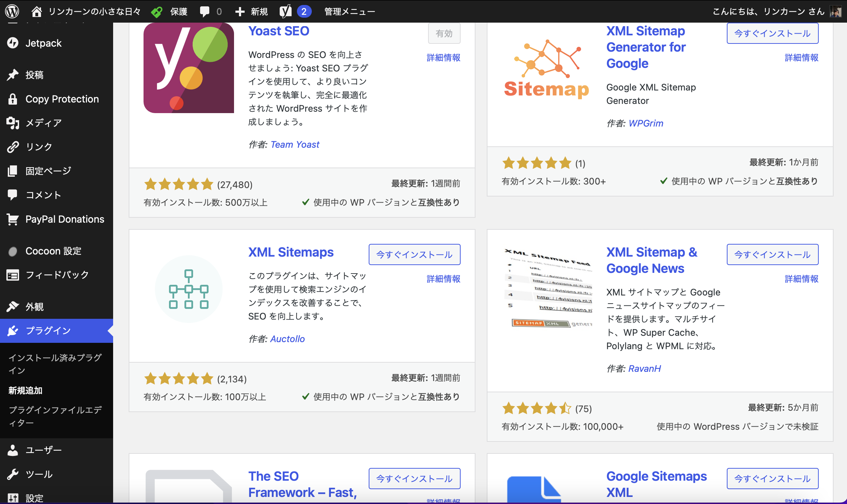Click the Jetpack sidebar icon
Image resolution: width=847 pixels, height=504 pixels.
13,43
